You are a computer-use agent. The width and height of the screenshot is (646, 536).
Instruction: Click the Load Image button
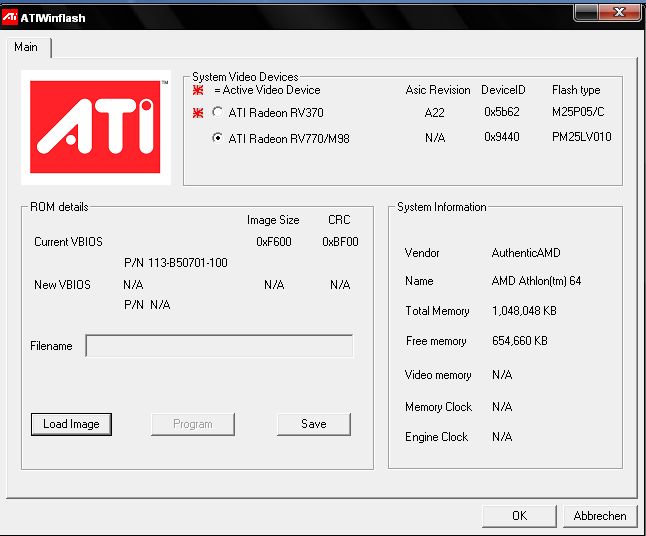[x=71, y=424]
